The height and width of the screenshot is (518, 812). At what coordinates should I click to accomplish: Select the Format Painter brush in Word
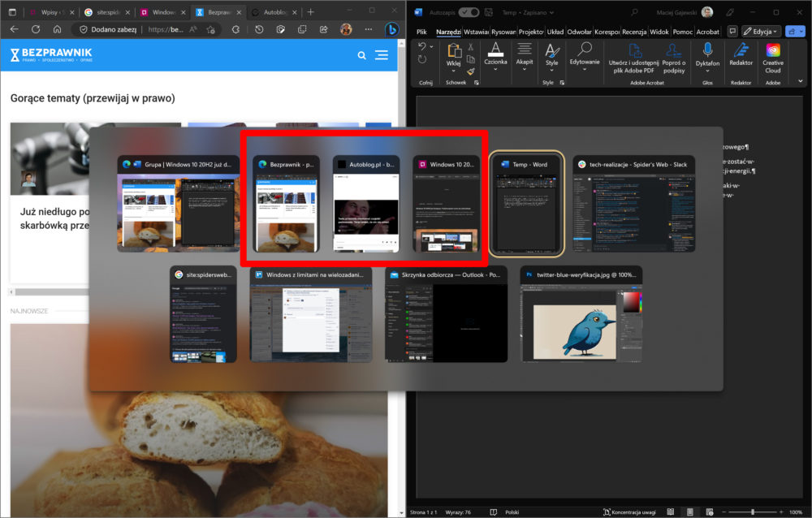[470, 71]
